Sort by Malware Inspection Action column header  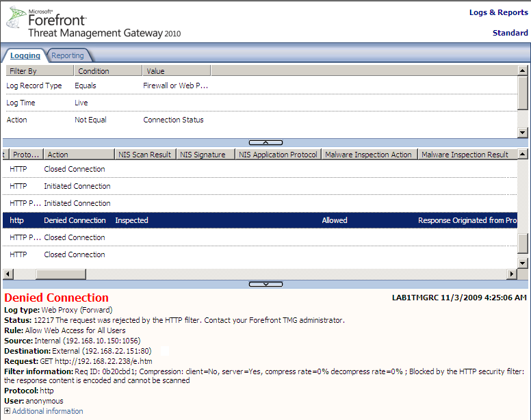tap(370, 155)
